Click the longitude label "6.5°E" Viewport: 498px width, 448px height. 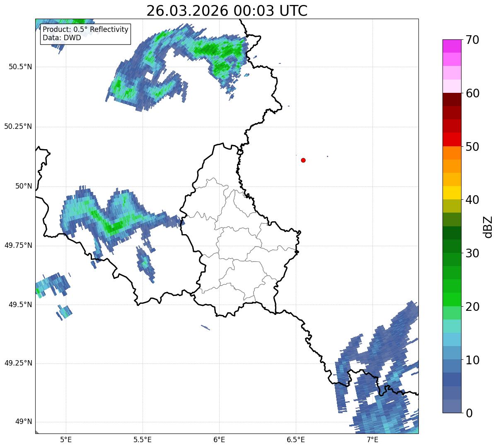(296, 440)
